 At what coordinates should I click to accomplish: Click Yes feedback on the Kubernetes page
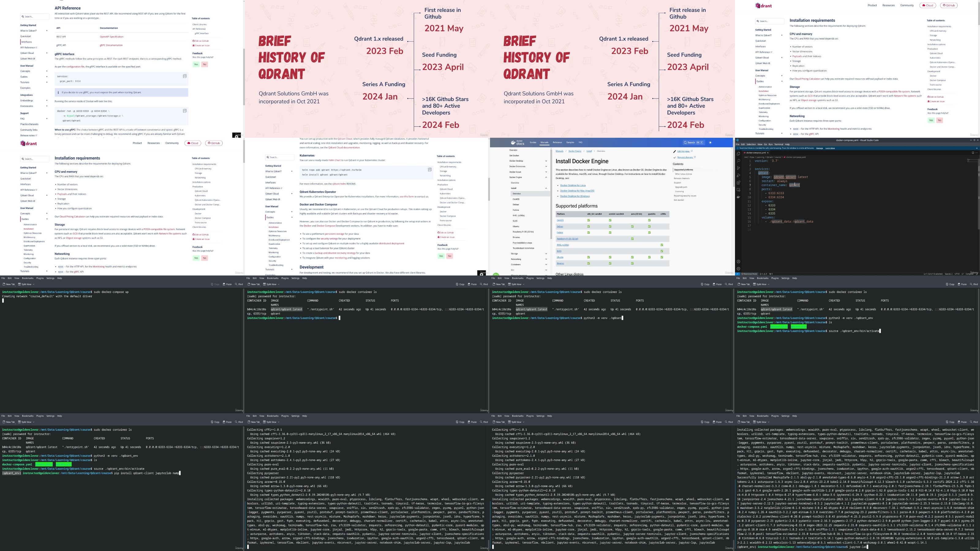click(x=441, y=256)
